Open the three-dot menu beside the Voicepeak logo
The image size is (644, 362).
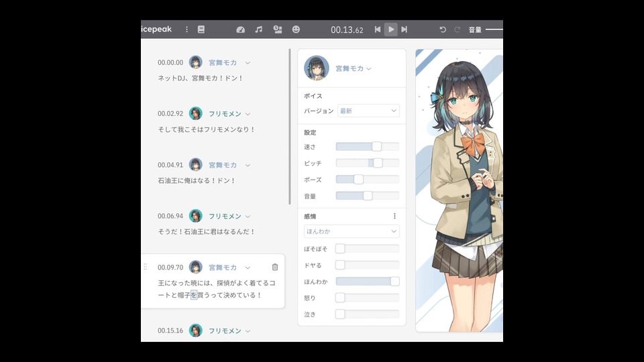point(186,29)
